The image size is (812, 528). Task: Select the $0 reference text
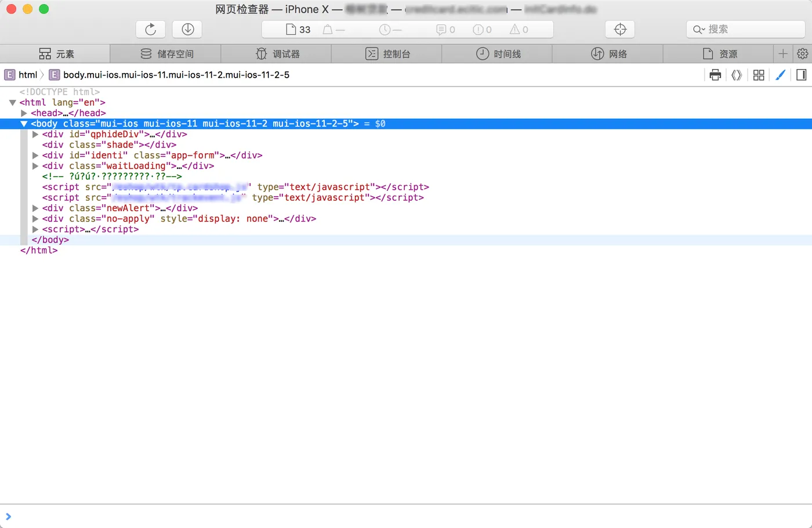pos(380,124)
